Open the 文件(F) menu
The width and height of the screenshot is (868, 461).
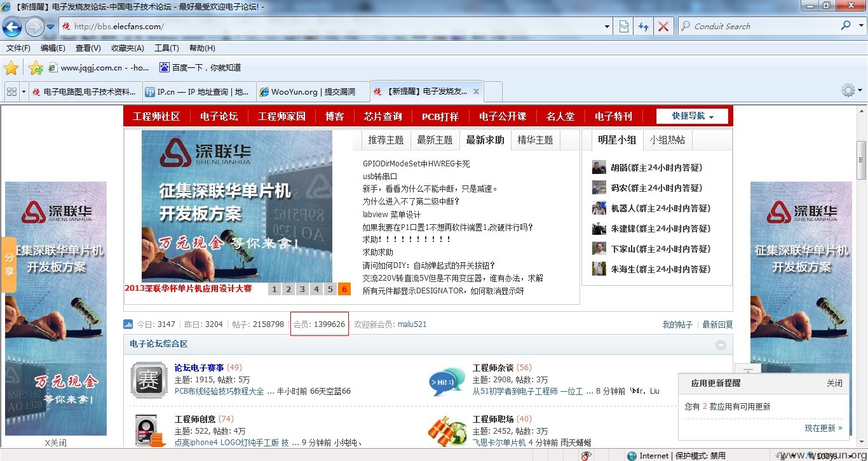click(x=18, y=48)
